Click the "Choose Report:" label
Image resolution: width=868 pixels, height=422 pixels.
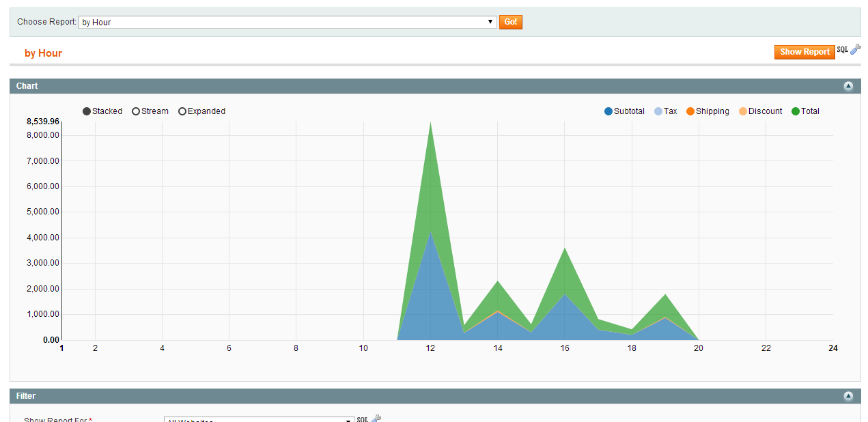47,22
